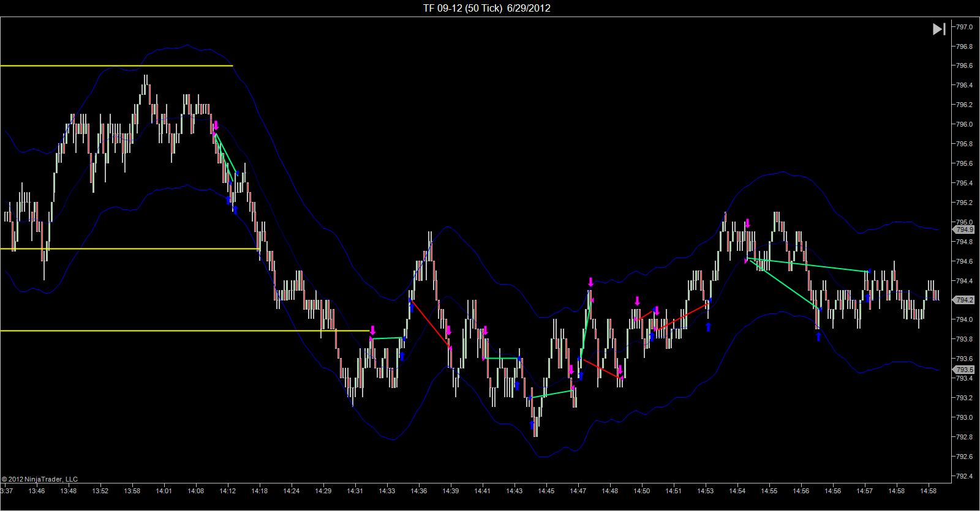Click the 796.4 price axis label
The width and height of the screenshot is (980, 511).
(x=965, y=86)
